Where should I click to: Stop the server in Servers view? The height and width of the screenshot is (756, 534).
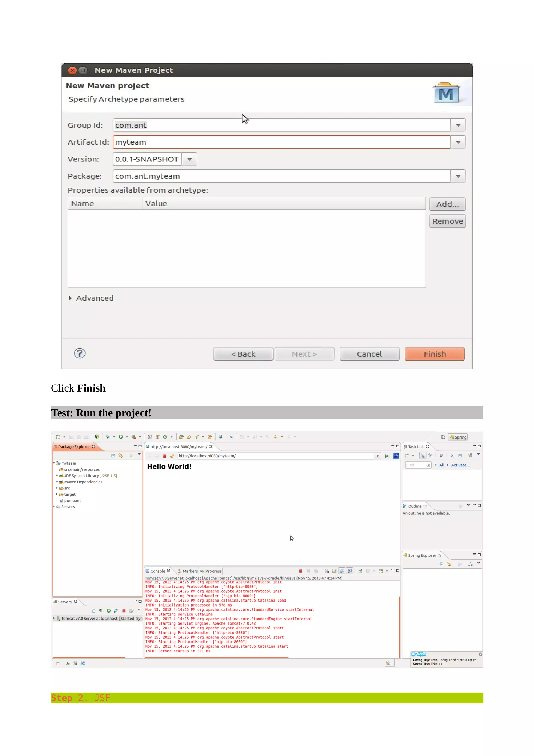point(124,611)
